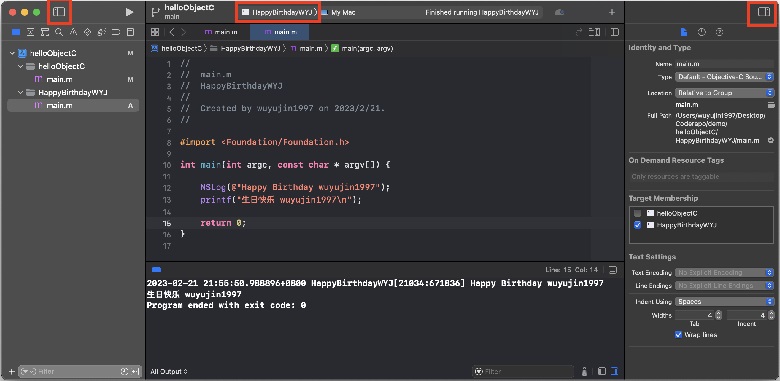Screen dimensions: 780x381
Task: Open the Report navigator
Action: click(x=130, y=32)
